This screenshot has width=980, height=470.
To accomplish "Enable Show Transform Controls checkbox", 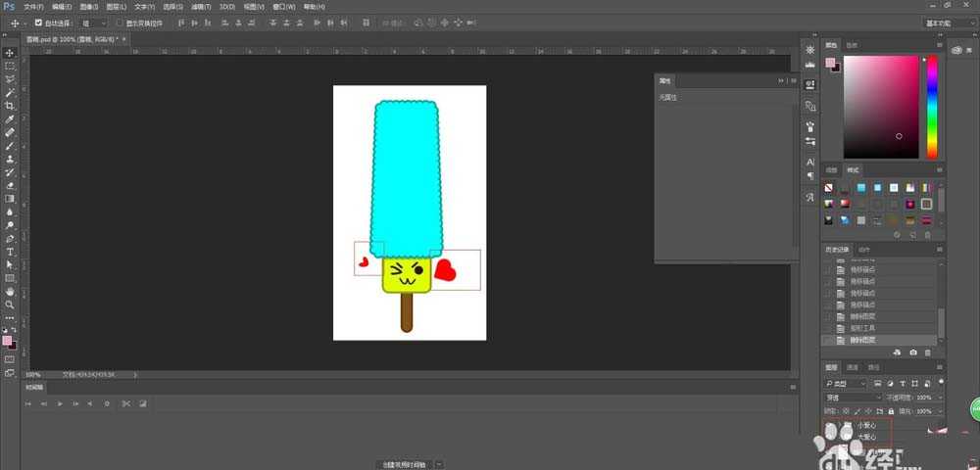I will pyautogui.click(x=120, y=22).
